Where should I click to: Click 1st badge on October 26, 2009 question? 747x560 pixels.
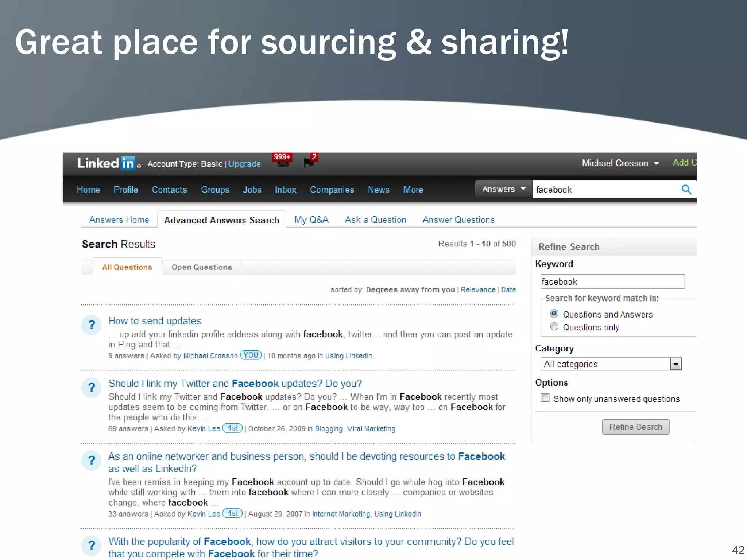click(x=232, y=428)
